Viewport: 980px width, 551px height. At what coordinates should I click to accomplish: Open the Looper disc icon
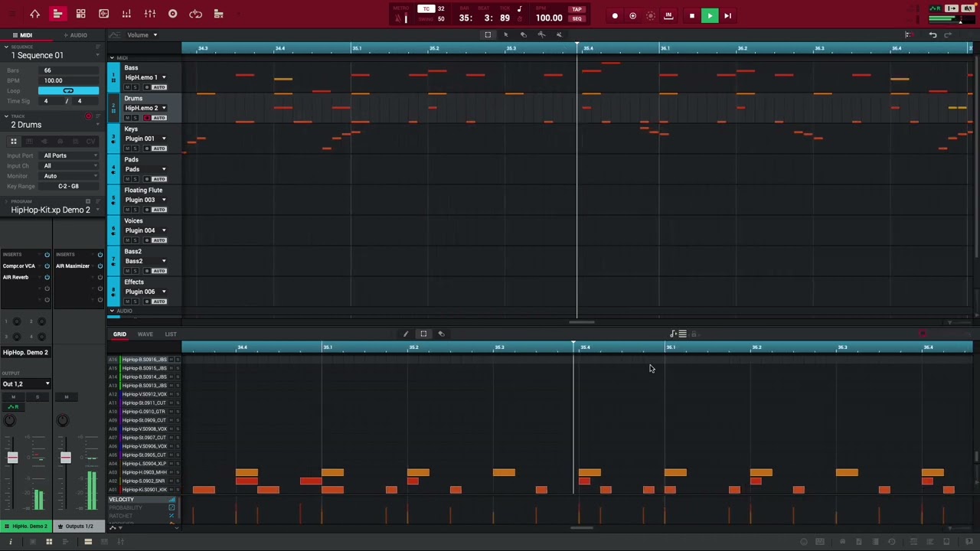coord(172,14)
